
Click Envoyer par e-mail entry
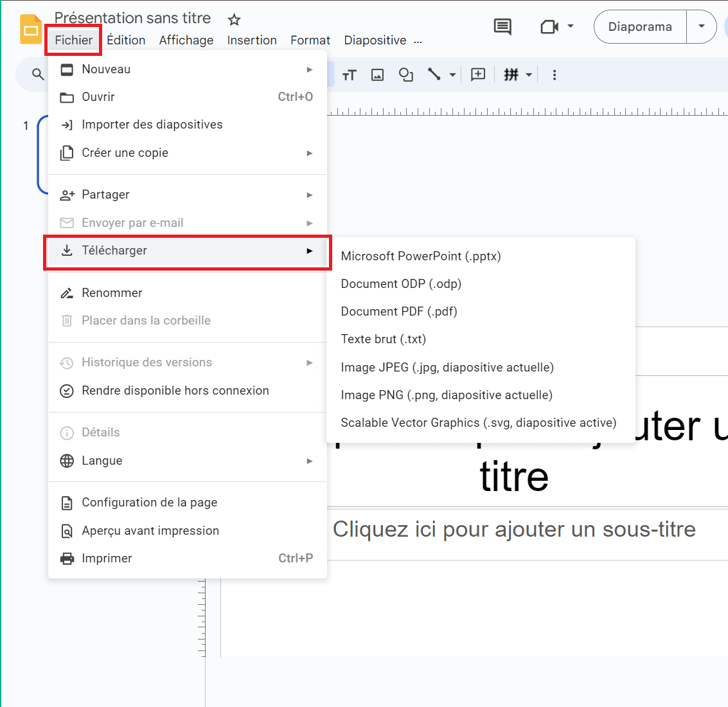pyautogui.click(x=188, y=223)
